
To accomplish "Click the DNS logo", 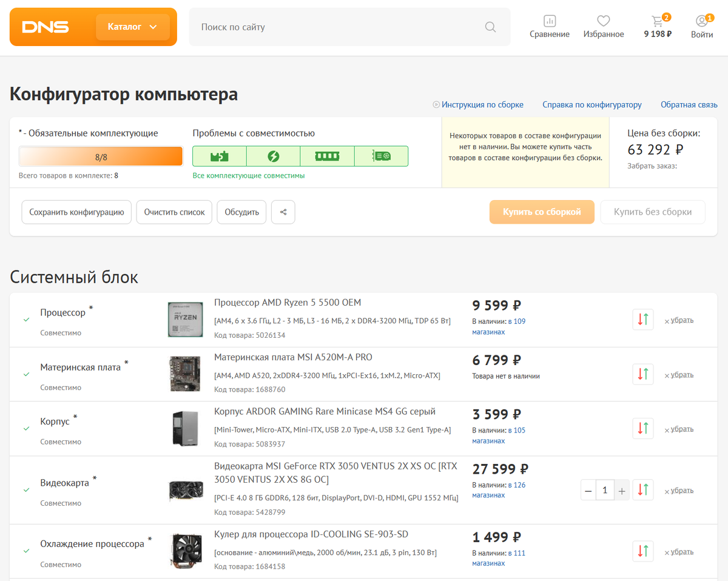I will click(x=45, y=27).
